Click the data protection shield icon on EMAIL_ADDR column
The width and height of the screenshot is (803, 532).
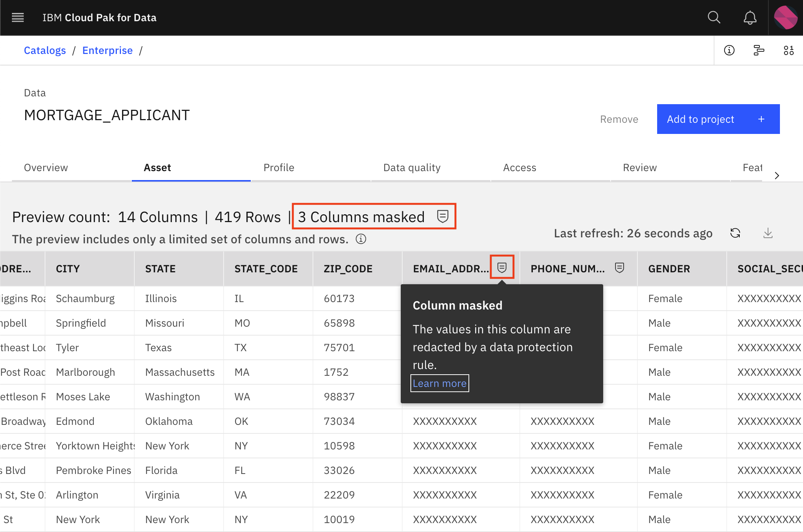[502, 268]
